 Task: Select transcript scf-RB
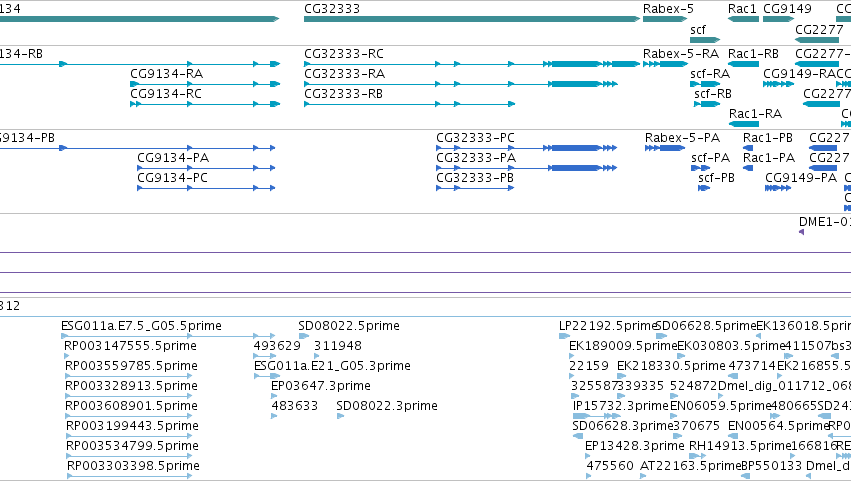tap(713, 93)
